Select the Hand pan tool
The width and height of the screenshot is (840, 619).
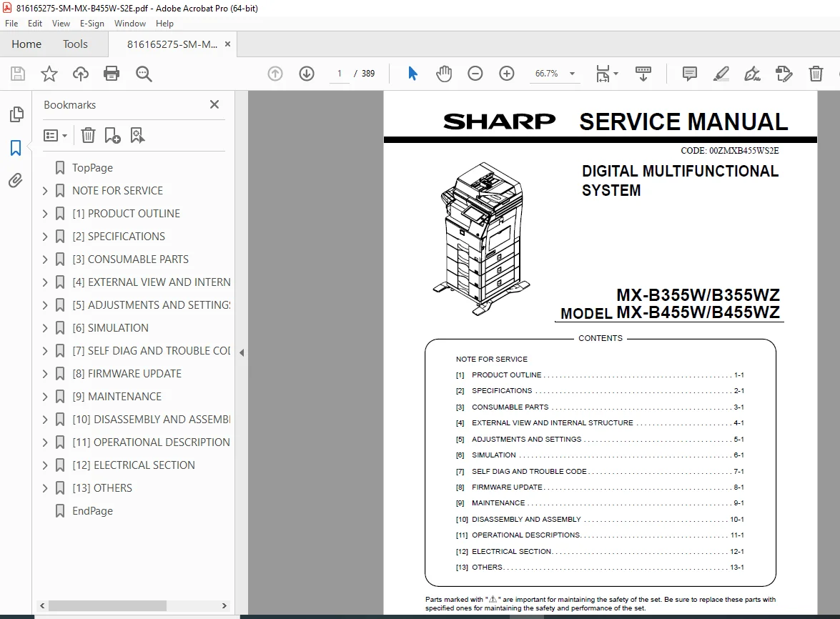pos(443,74)
